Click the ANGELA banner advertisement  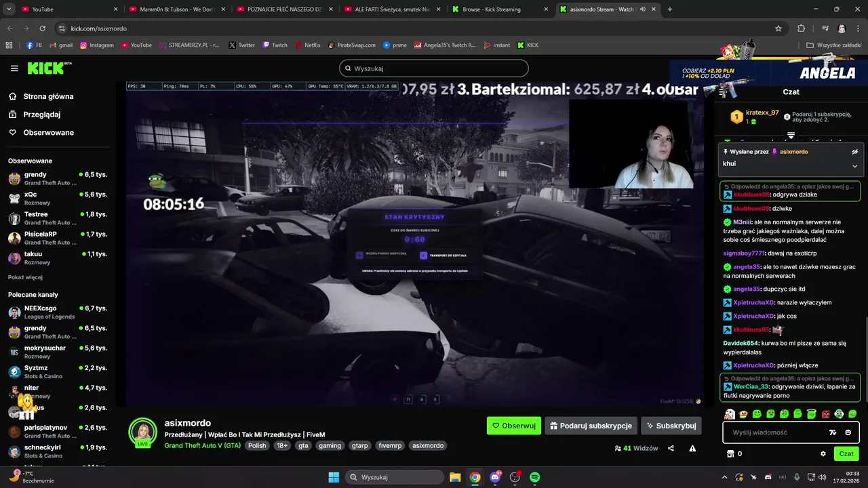[x=769, y=73]
